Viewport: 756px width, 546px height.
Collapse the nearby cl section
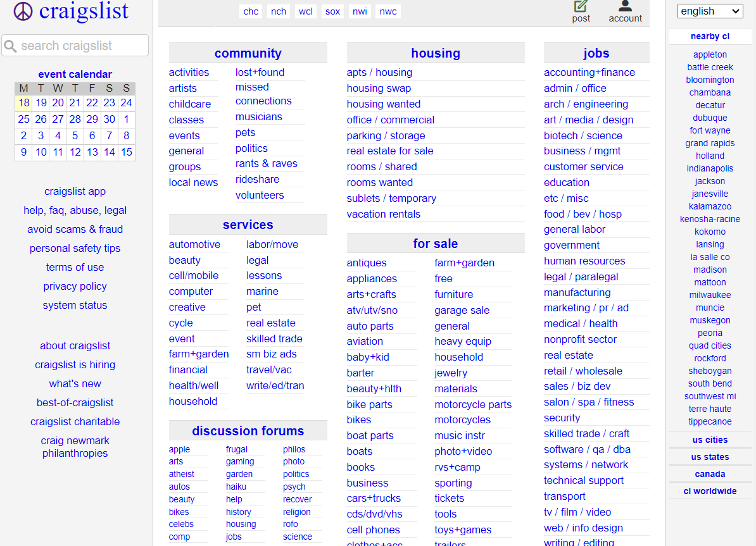710,36
